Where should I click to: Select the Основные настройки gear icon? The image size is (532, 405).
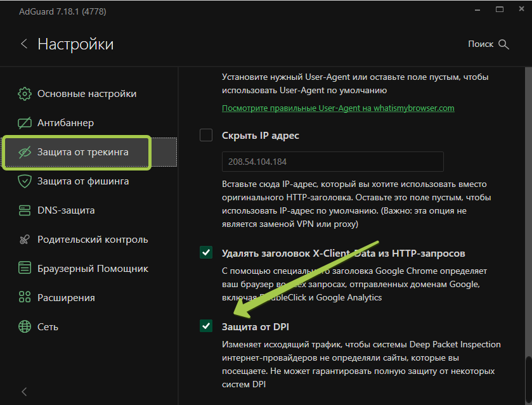(x=24, y=93)
